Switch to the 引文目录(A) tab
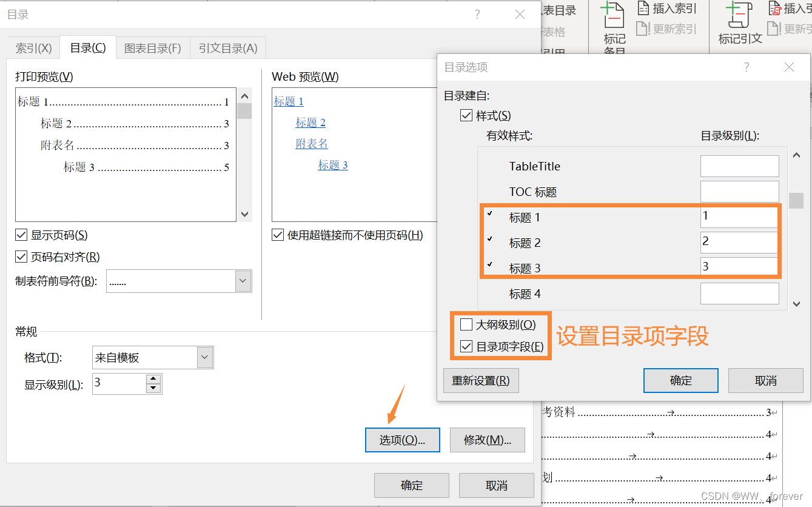Image resolution: width=812 pixels, height=507 pixels. (x=228, y=48)
